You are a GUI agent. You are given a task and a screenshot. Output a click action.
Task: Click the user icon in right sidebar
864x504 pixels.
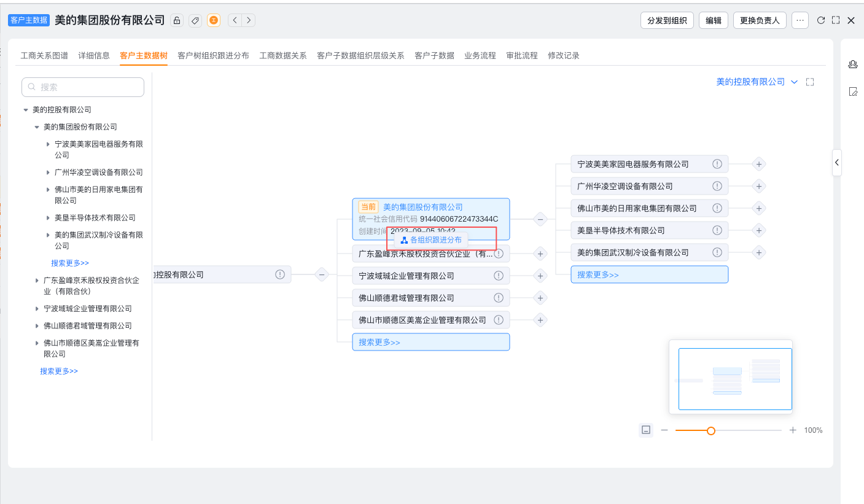[853, 64]
